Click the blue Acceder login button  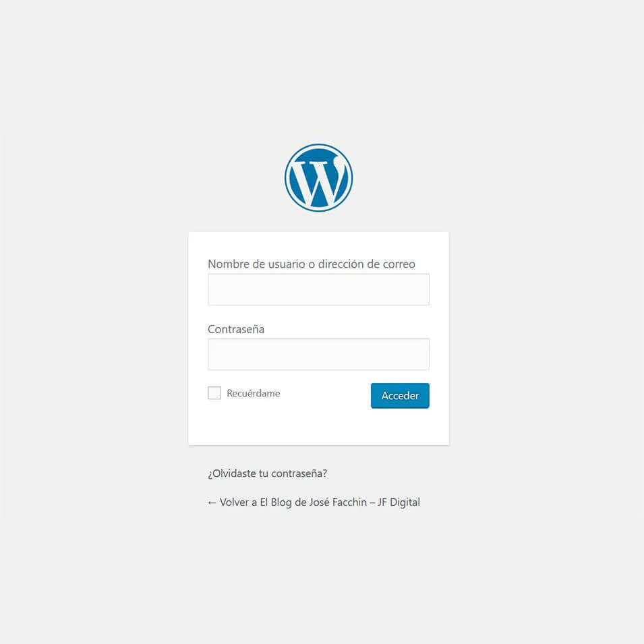point(400,396)
